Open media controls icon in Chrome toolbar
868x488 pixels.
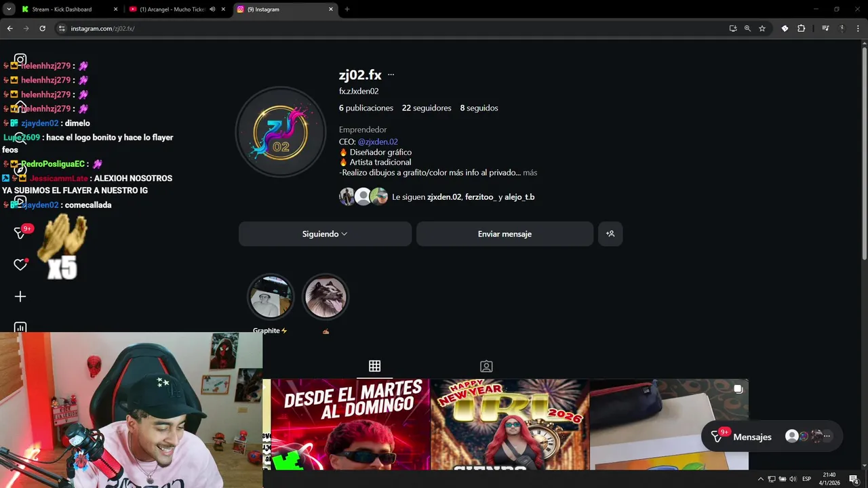[x=825, y=28]
